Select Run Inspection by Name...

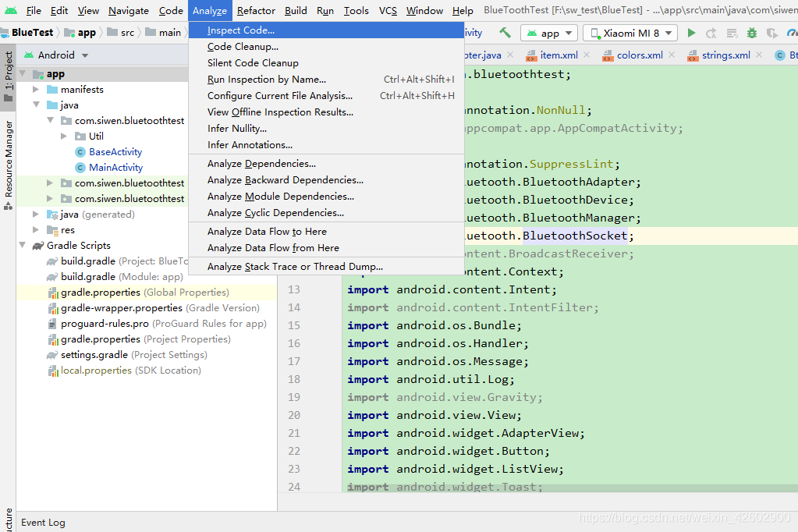click(326, 79)
